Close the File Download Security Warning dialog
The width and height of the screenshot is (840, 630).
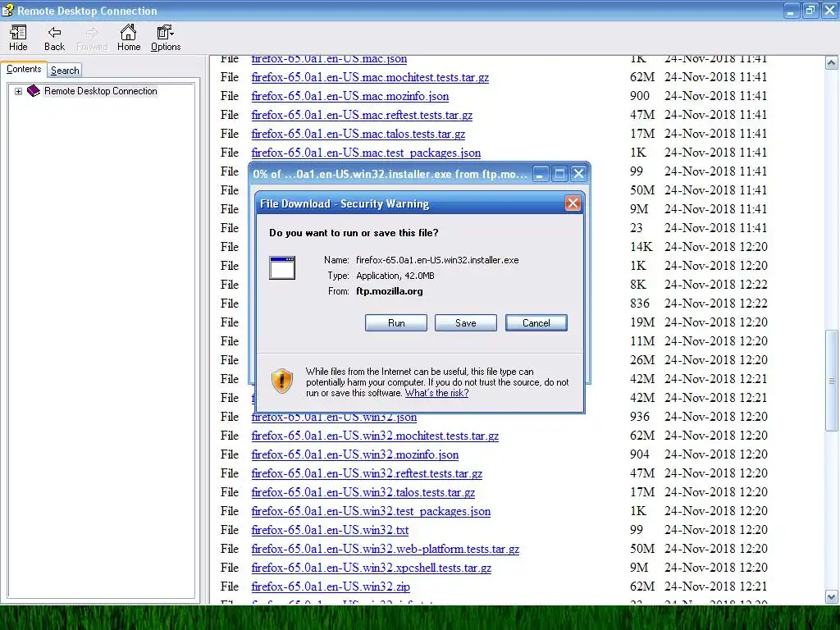tap(573, 203)
